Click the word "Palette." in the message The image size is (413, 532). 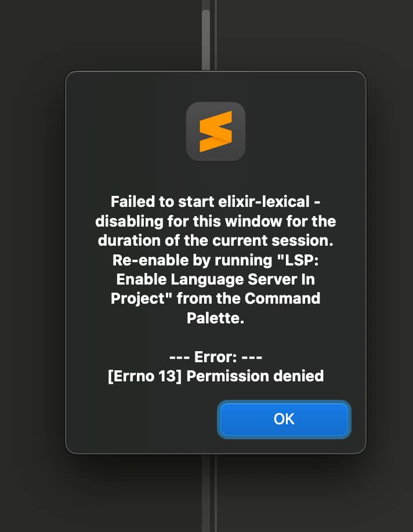[x=215, y=318]
